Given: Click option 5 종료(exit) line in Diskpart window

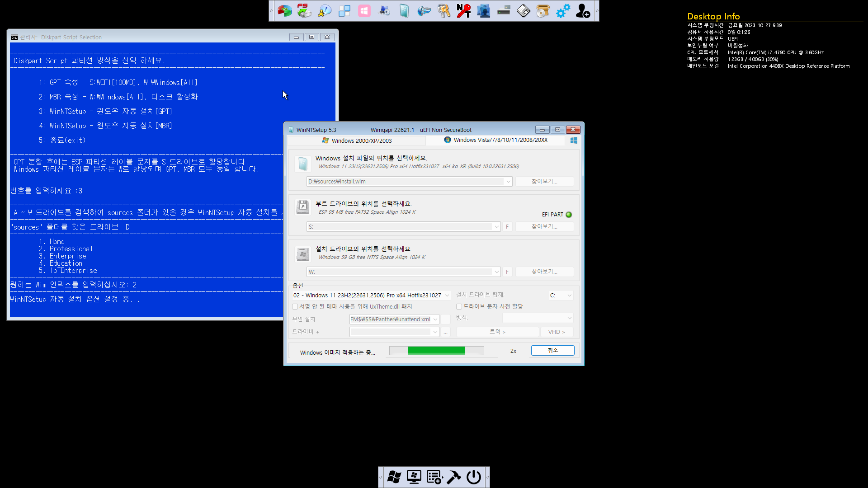Looking at the screenshot, I should [62, 141].
